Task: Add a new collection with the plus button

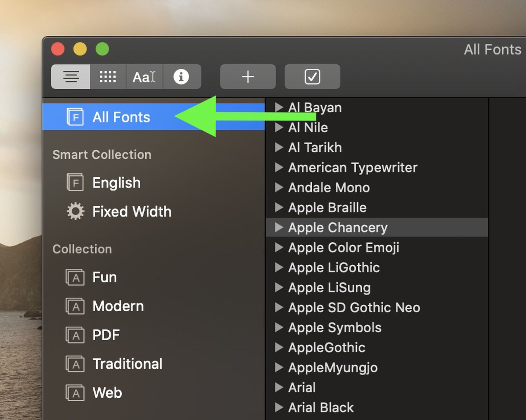Action: [x=248, y=77]
